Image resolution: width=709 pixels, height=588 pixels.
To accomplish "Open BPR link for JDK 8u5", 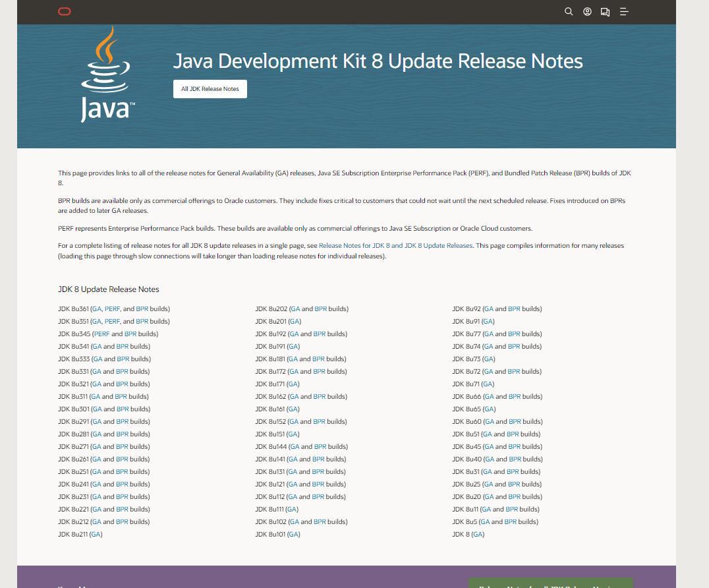I will pyautogui.click(x=511, y=522).
